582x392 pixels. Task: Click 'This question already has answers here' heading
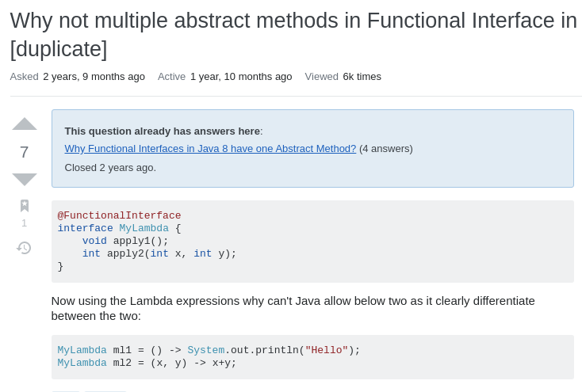pyautogui.click(x=163, y=131)
